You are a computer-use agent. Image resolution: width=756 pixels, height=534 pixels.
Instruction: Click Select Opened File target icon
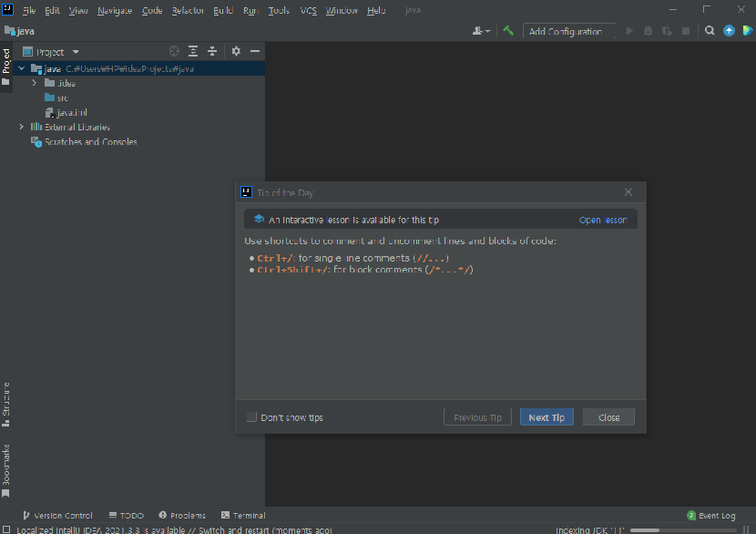click(x=174, y=51)
